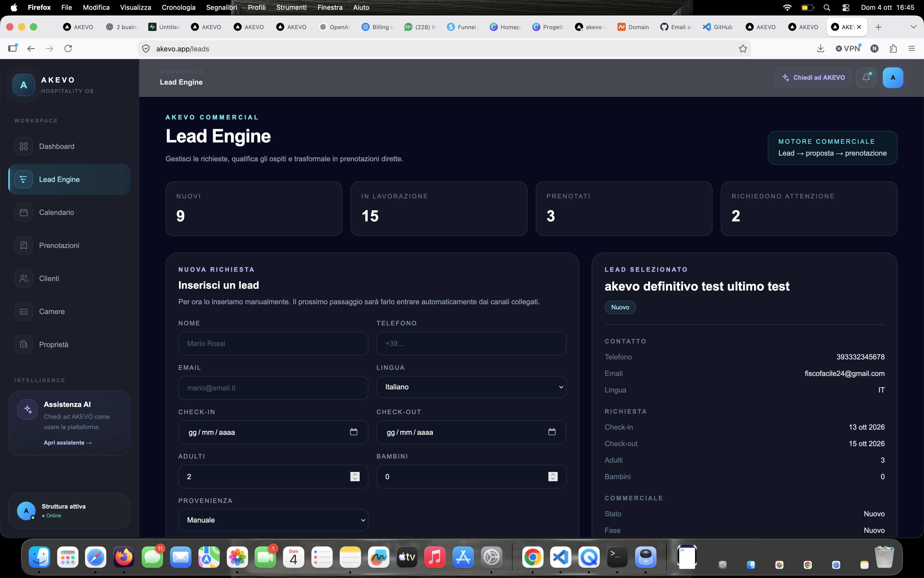Go to Prenotazioni in the sidebar
Screen dimensions: 924x578
[69, 245]
